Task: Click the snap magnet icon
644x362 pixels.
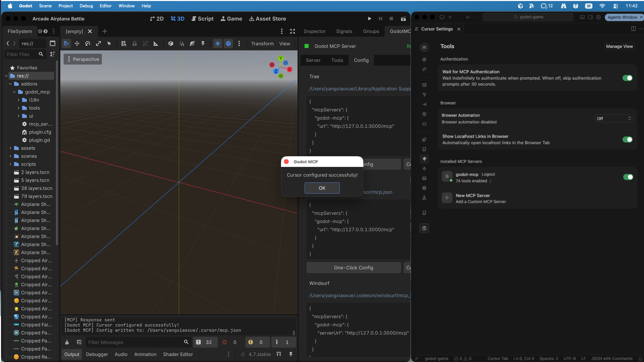Action: (x=182, y=44)
